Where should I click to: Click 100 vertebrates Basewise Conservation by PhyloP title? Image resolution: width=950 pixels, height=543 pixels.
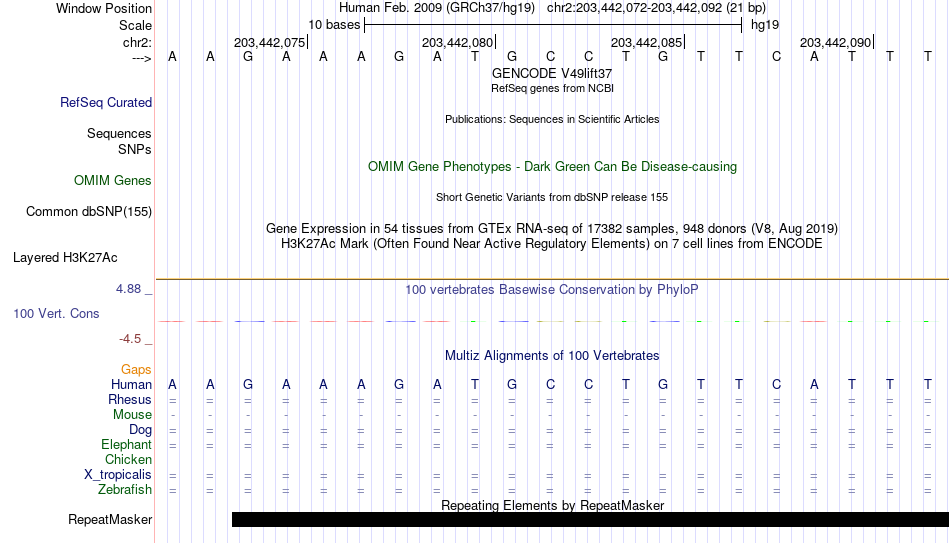552,290
